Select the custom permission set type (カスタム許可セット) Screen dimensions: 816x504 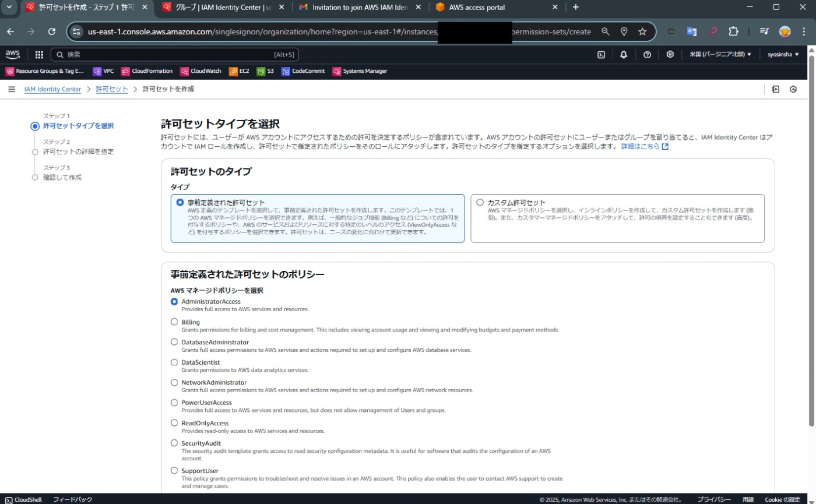pos(480,202)
